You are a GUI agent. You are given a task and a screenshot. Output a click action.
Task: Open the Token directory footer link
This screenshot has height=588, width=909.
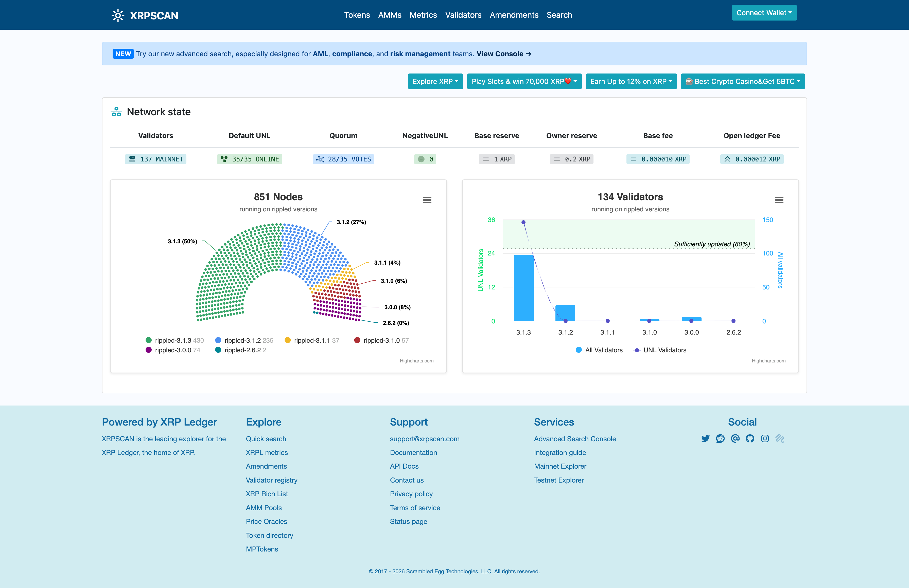pyautogui.click(x=270, y=535)
